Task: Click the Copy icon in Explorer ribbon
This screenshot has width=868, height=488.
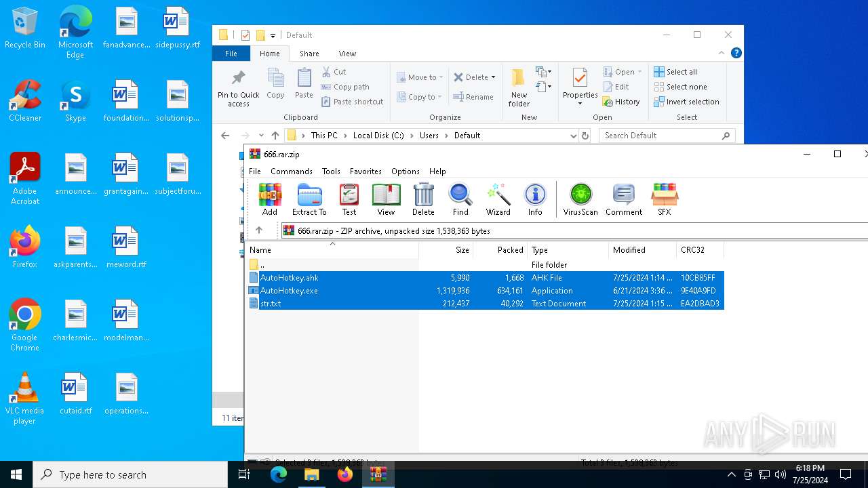Action: 275,83
